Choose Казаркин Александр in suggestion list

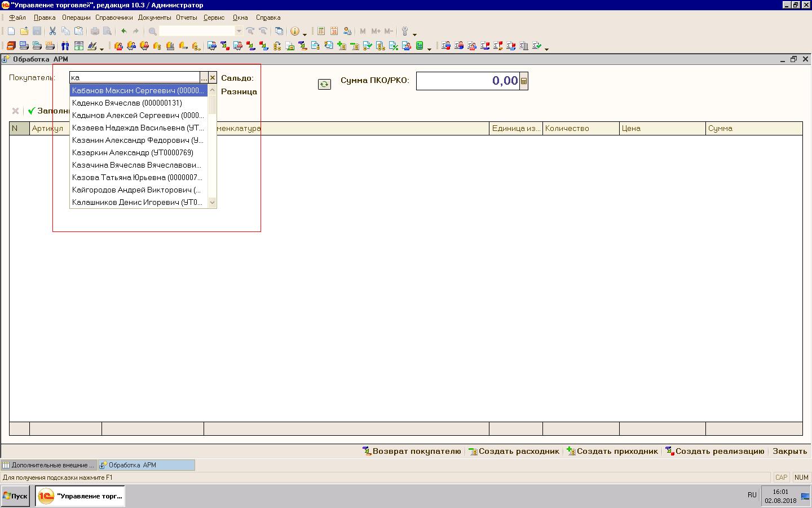click(x=133, y=152)
